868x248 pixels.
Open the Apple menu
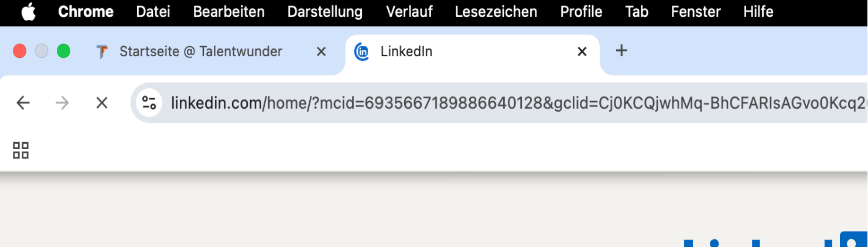[x=28, y=12]
